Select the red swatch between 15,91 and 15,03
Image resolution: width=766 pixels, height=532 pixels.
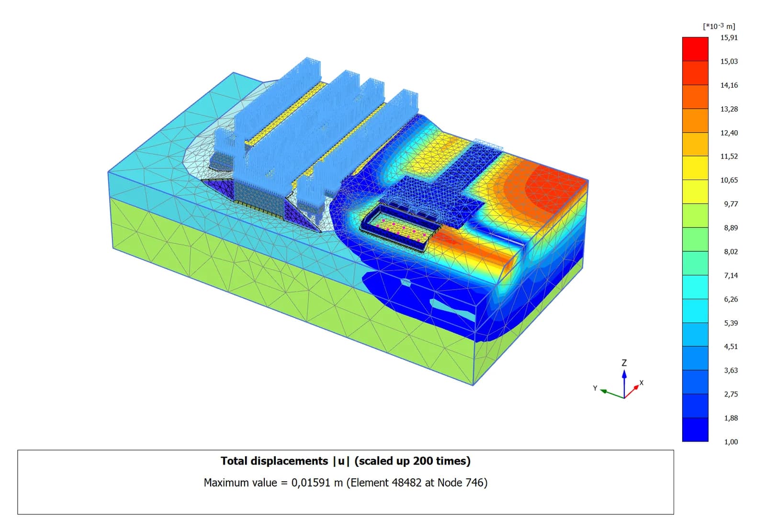click(x=695, y=49)
